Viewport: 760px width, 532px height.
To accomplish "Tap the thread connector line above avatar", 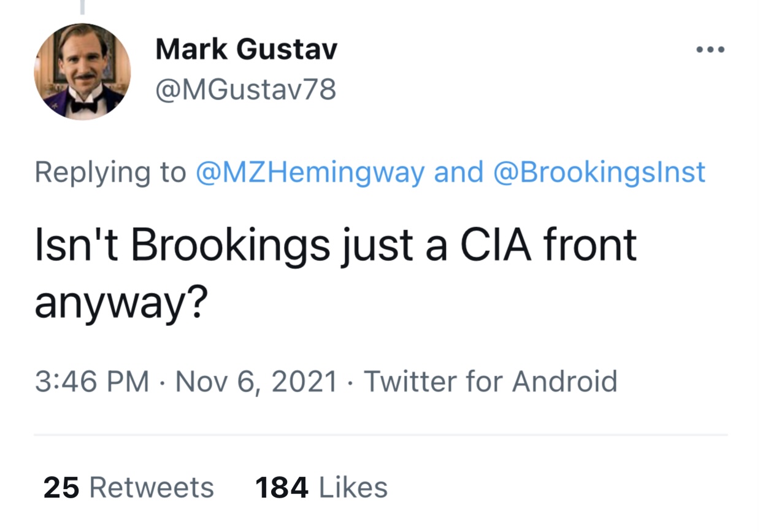I will pos(82,7).
